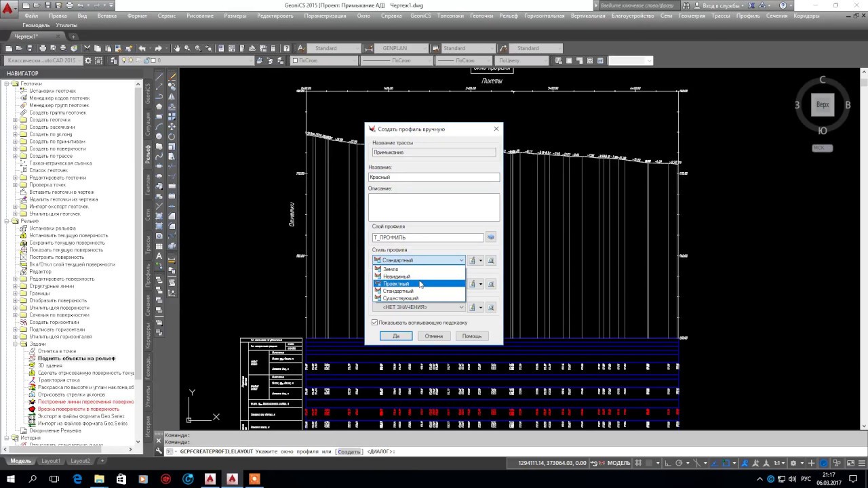Toggle layer 0 bulb on/off icon
The width and height of the screenshot is (868, 488).
point(124,60)
